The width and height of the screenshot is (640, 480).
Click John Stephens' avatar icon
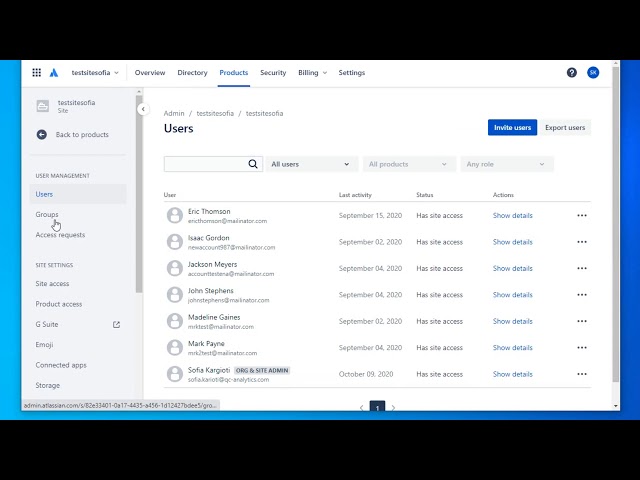click(x=175, y=295)
